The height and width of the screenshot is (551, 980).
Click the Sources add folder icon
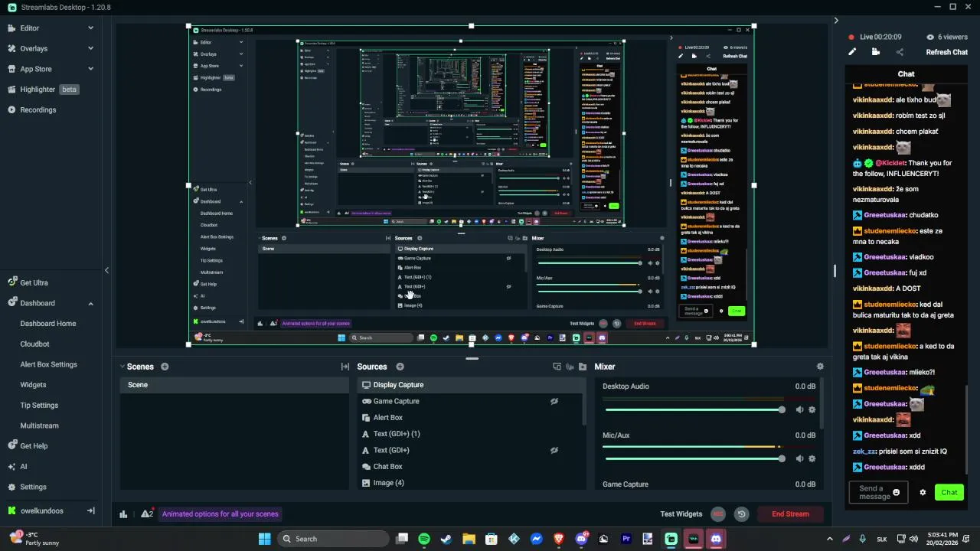pos(583,367)
